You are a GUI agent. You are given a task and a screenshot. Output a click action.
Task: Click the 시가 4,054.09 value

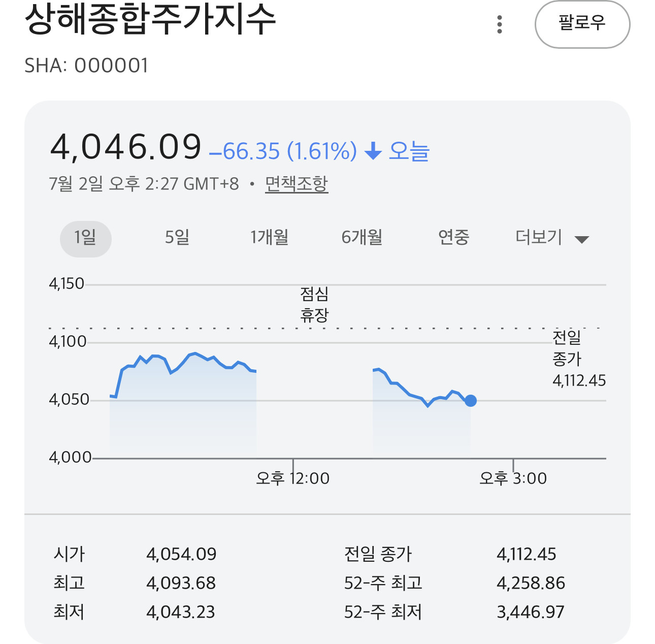click(181, 554)
